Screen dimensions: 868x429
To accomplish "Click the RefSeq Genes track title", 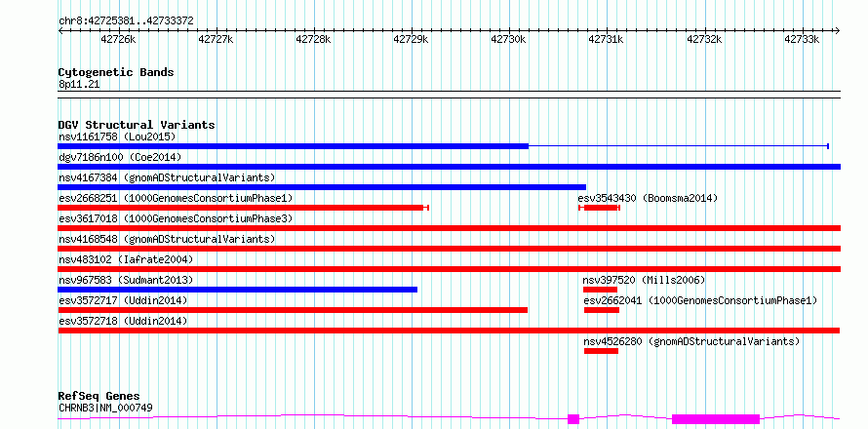I will (99, 397).
